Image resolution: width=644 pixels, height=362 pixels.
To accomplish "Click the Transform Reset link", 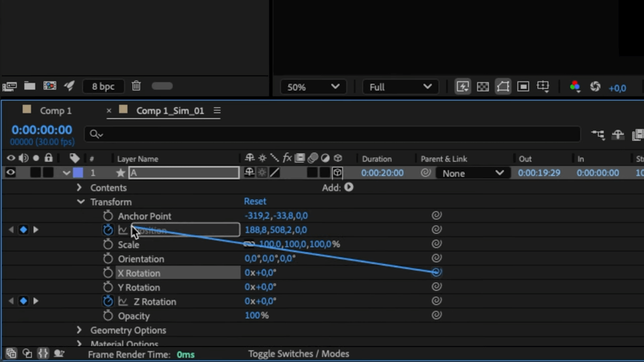I will 255,201.
